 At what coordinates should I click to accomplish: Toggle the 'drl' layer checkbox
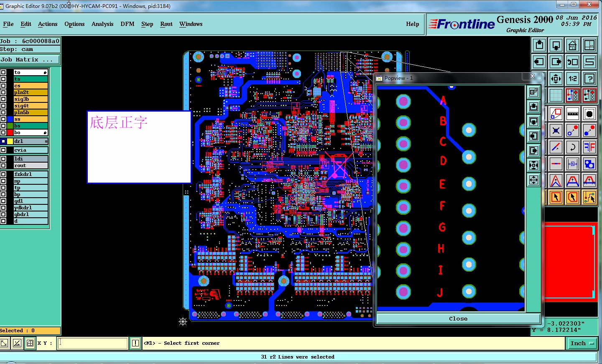[x=3, y=141]
